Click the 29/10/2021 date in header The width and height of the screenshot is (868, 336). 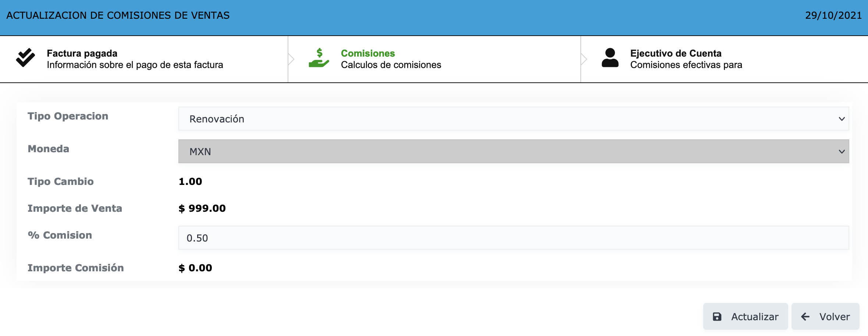tap(833, 15)
